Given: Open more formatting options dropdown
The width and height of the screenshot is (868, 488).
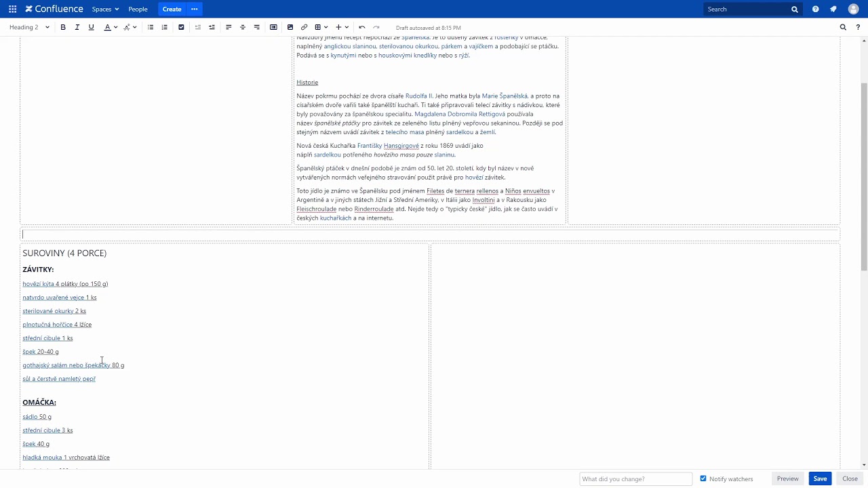Looking at the screenshot, I should tap(130, 27).
